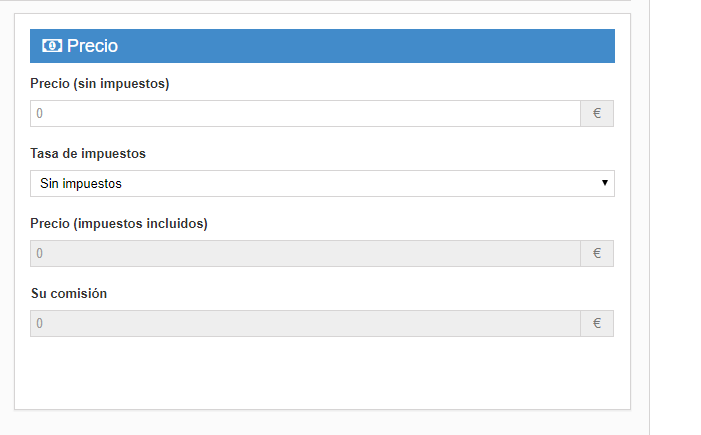Screen dimensions: 701x435
Task: Click the Precio (impuestos incluidos) label
Action: pos(119,224)
